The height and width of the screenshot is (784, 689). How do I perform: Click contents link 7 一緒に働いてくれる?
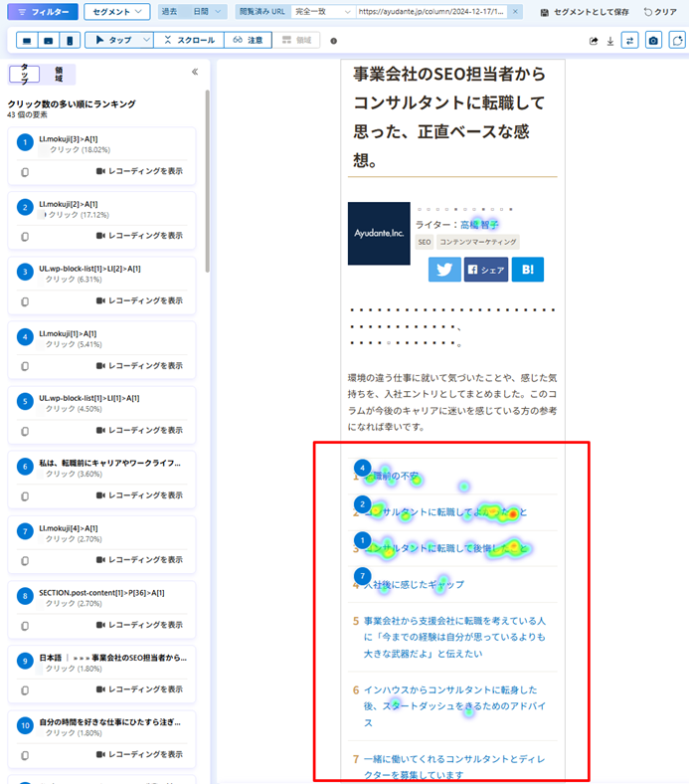click(454, 767)
